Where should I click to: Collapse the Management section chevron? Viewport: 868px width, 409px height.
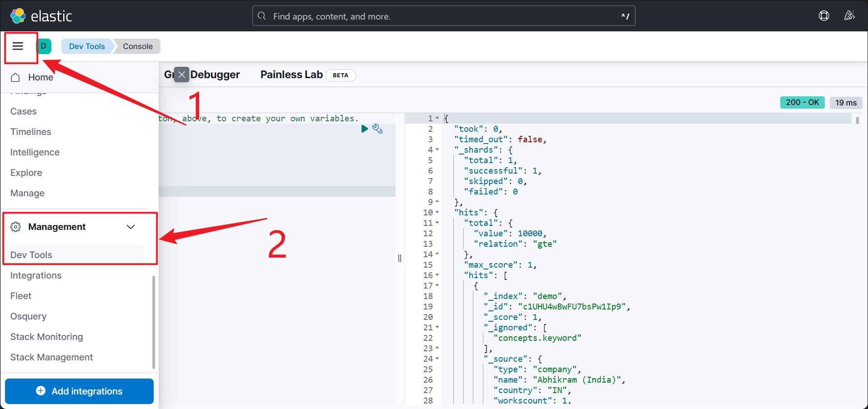click(x=131, y=227)
